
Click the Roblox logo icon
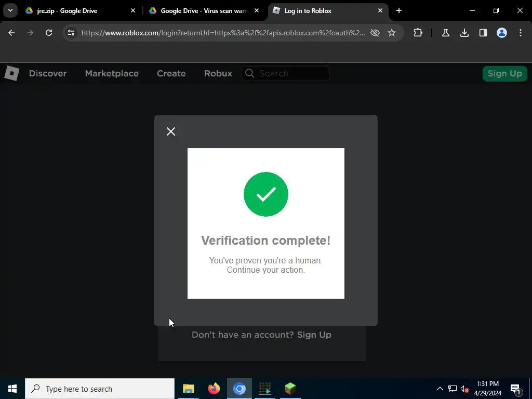pyautogui.click(x=11, y=73)
